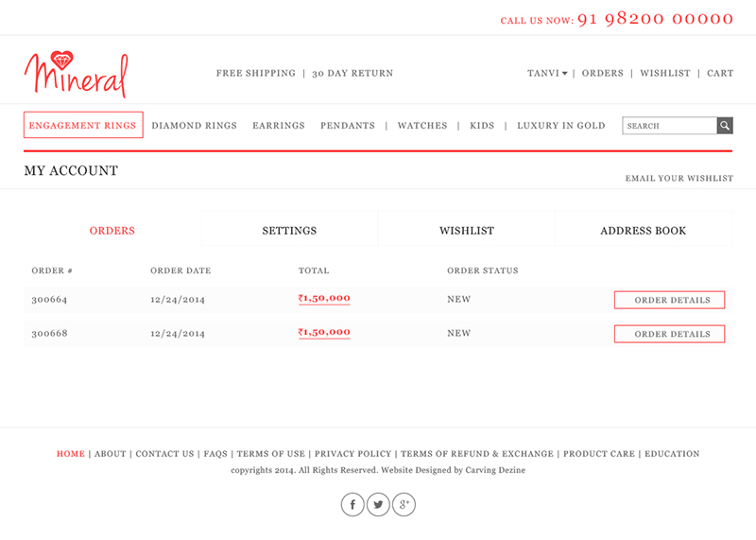
Task: Click inside the search input field
Action: 669,126
